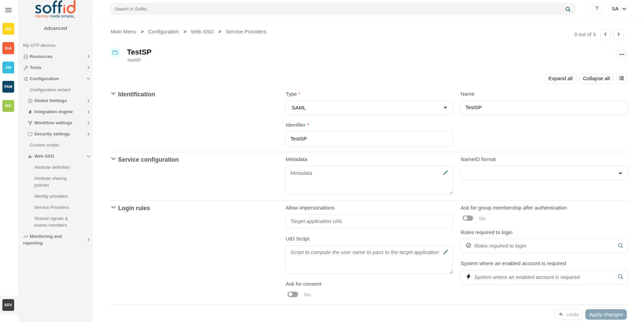Collapse the Login rules section
The image size is (644, 322).
coord(113,207)
